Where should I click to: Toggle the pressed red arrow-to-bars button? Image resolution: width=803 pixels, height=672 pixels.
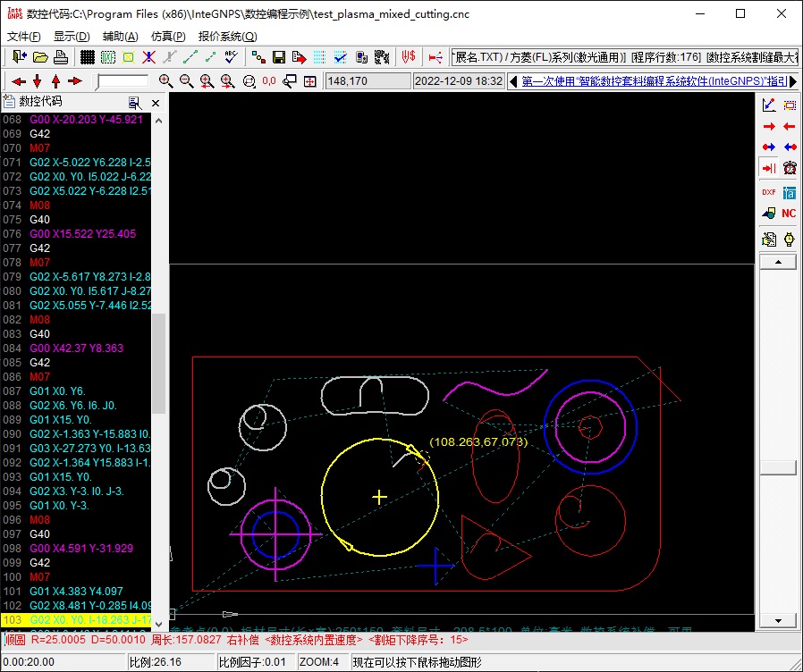(768, 168)
